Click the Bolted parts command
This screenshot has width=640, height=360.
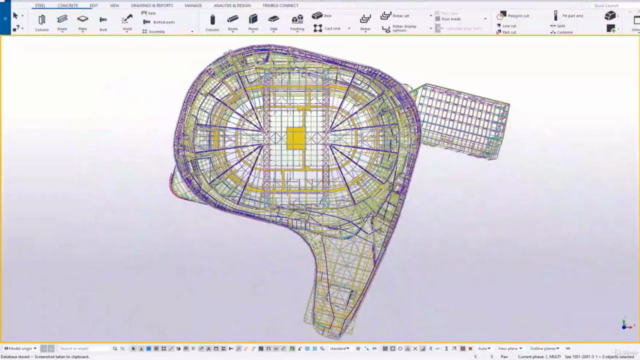(159, 22)
